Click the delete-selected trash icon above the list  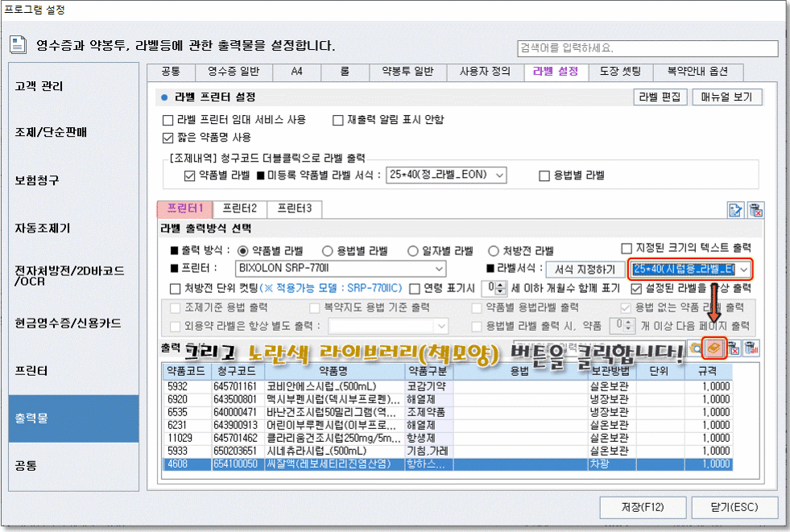point(733,348)
